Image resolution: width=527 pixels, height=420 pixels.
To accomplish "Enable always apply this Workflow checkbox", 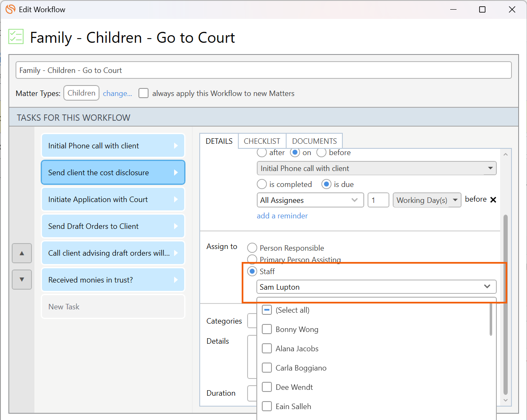I will [x=143, y=93].
